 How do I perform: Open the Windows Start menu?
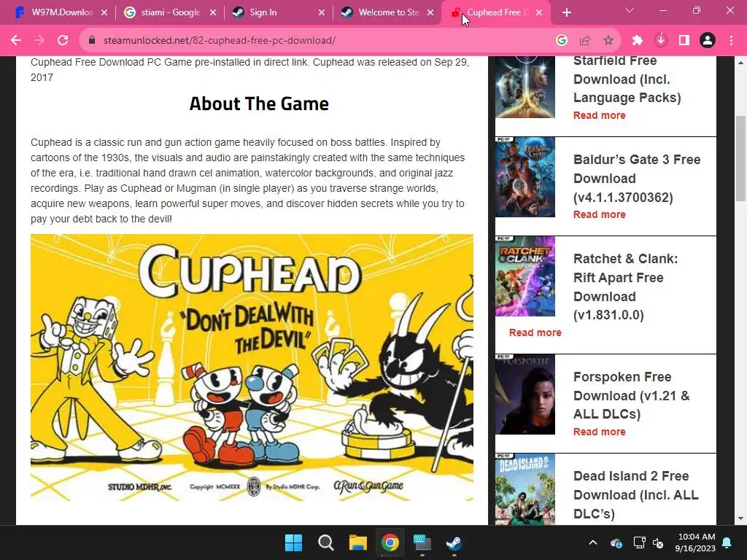click(293, 542)
